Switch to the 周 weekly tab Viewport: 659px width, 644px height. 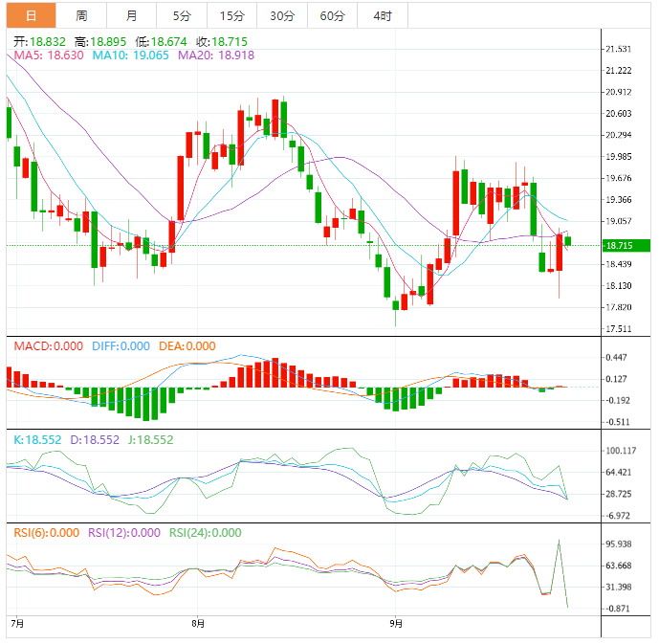pos(81,15)
